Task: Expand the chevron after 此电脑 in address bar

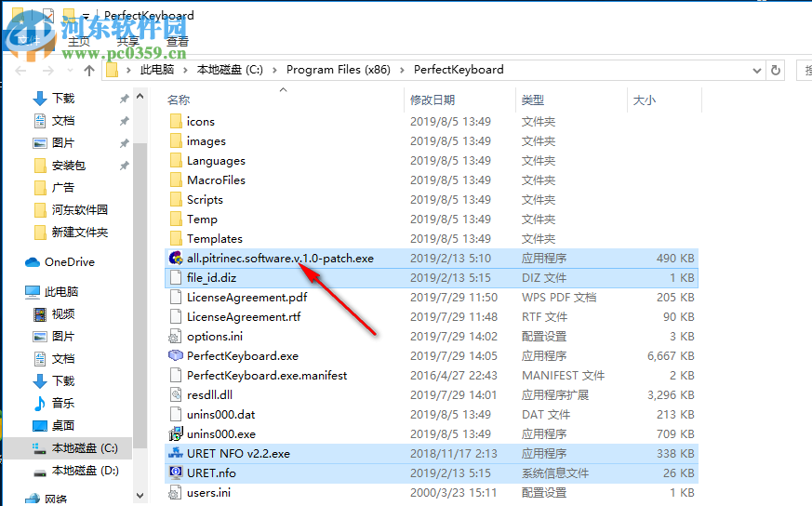Action: pyautogui.click(x=185, y=70)
